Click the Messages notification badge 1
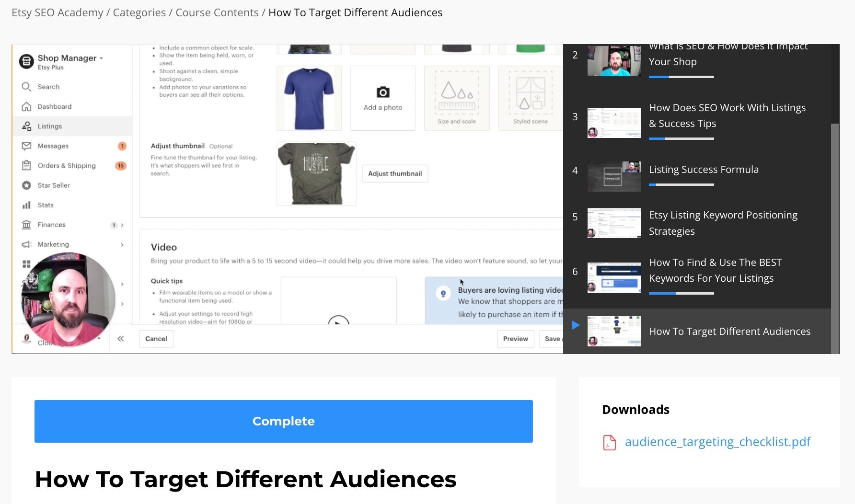This screenshot has height=504, width=855. 122,146
